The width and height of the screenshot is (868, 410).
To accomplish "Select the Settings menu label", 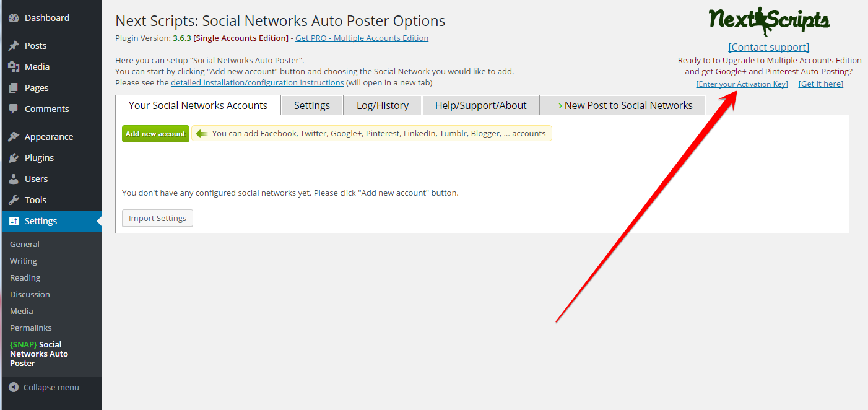I will click(x=41, y=221).
